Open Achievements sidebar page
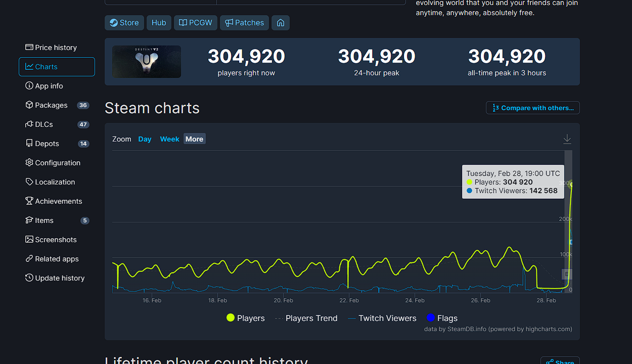This screenshot has width=632, height=364. (x=58, y=201)
